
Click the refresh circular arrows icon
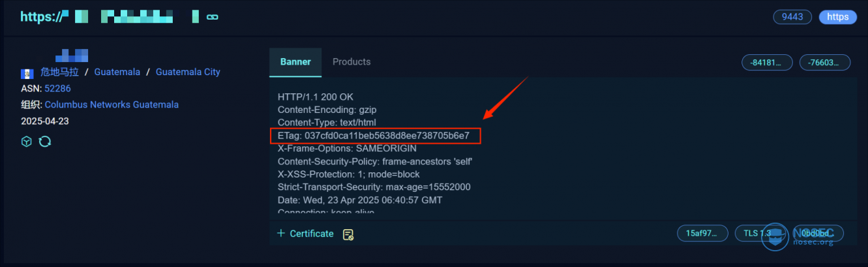point(45,141)
